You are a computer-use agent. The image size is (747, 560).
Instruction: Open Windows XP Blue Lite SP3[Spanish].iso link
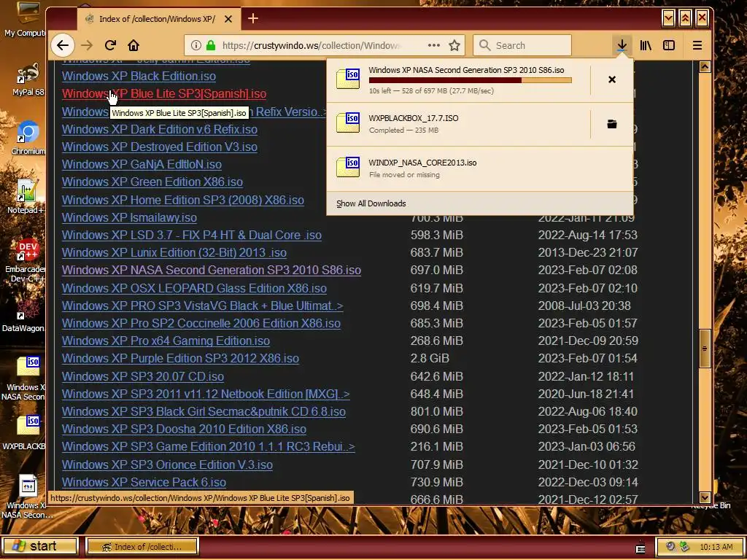pyautogui.click(x=164, y=94)
